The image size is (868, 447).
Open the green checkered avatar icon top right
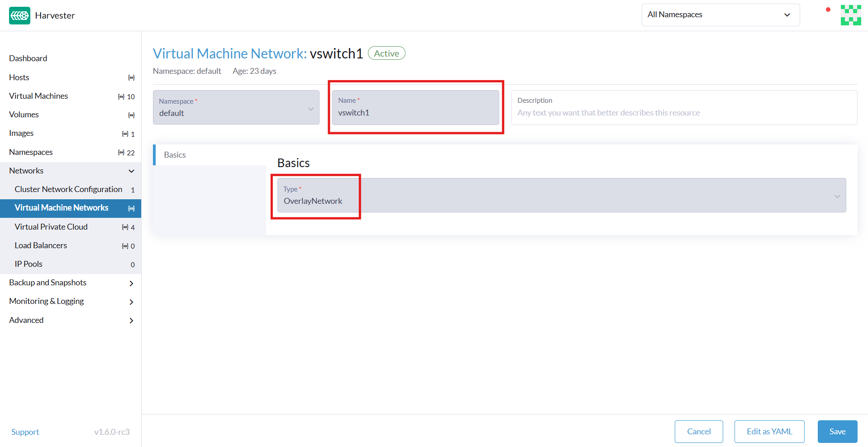point(850,15)
